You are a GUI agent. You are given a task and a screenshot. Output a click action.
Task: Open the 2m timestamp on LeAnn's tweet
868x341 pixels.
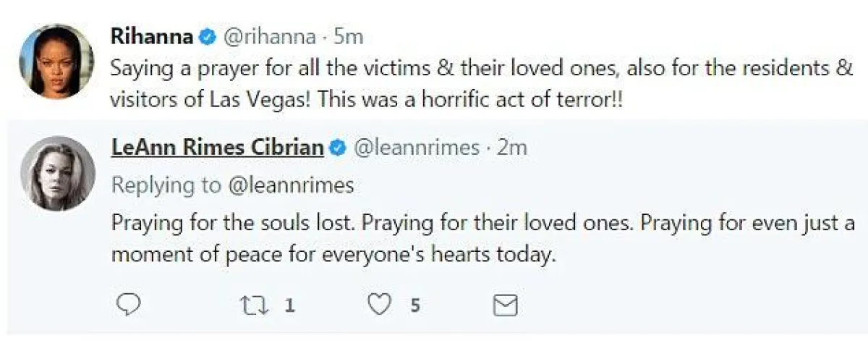(x=511, y=148)
